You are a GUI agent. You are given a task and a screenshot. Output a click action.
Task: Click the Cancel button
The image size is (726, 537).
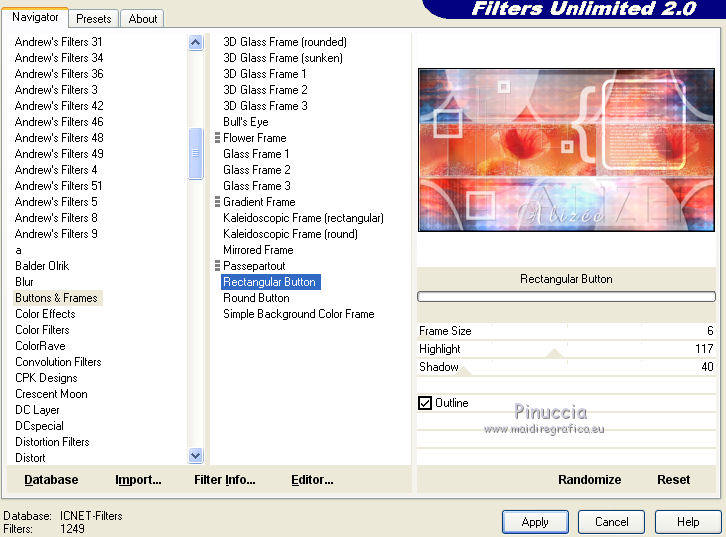click(611, 522)
